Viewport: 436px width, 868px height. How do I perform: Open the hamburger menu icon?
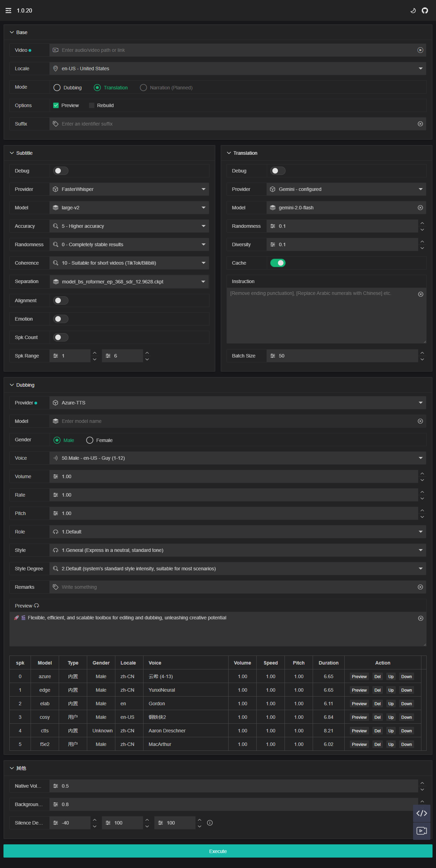pyautogui.click(x=8, y=10)
